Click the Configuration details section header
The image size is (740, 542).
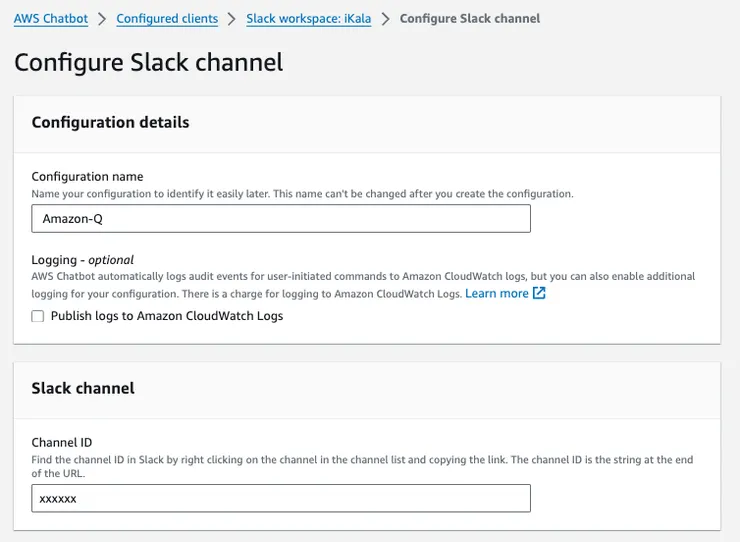(x=110, y=123)
